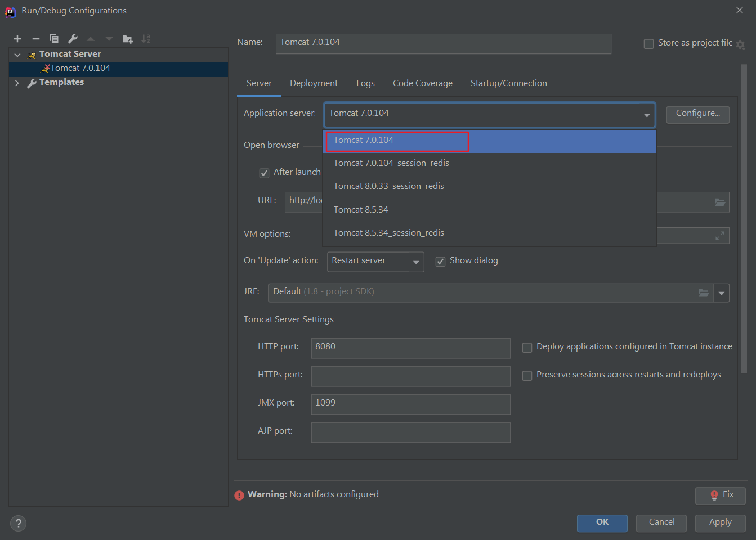The height and width of the screenshot is (540, 756).
Task: Collapse the Tomcat Server tree node
Action: tap(17, 55)
